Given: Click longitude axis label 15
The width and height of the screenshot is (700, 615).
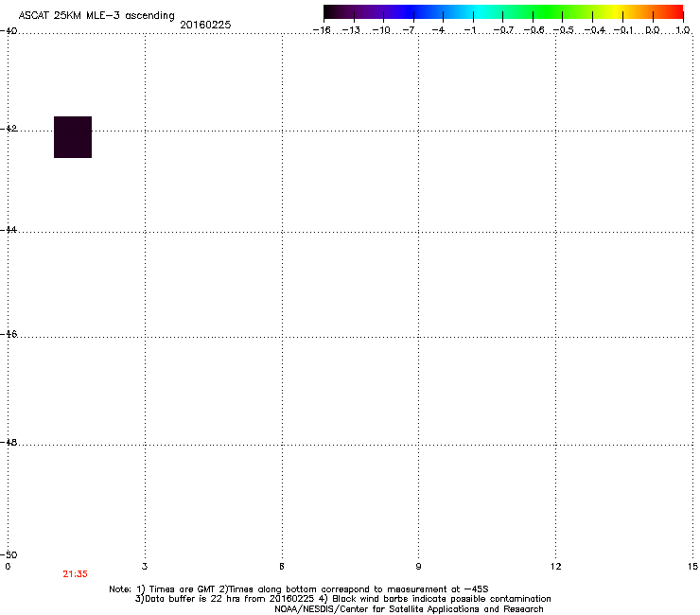Looking at the screenshot, I should (692, 567).
